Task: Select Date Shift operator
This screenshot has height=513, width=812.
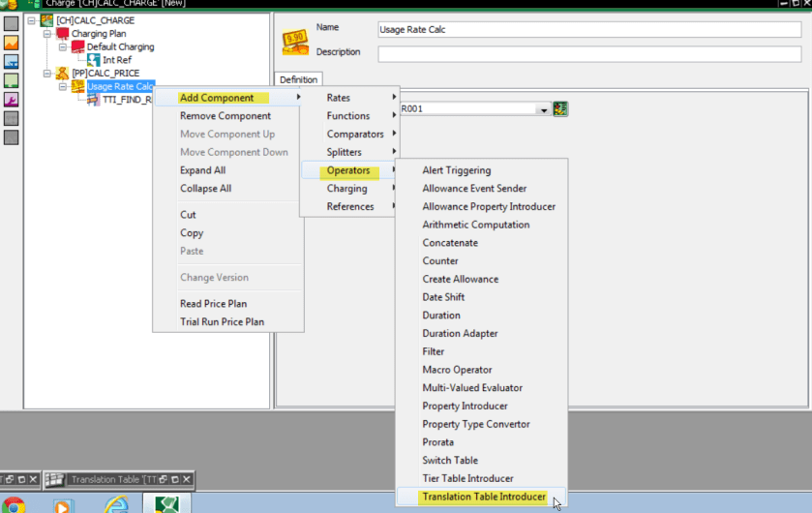Action: pos(482,297)
